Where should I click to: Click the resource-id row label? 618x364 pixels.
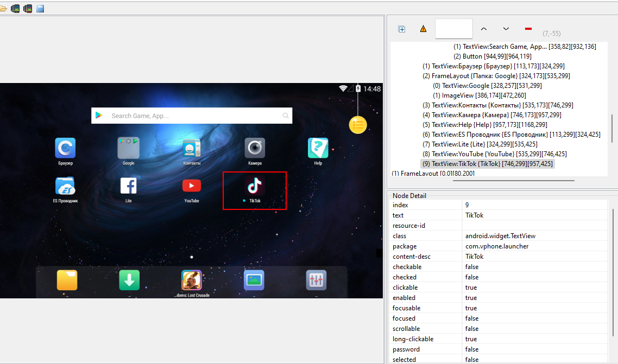click(x=409, y=226)
